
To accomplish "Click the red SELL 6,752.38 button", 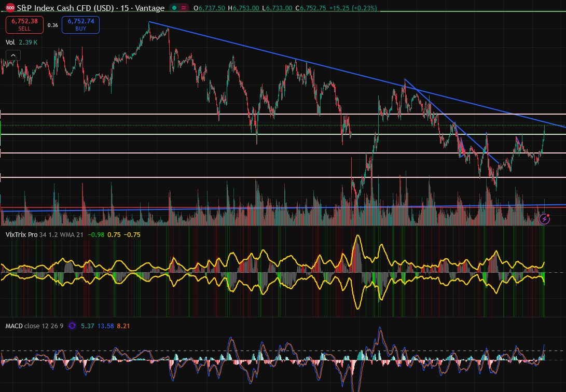I will coord(24,24).
